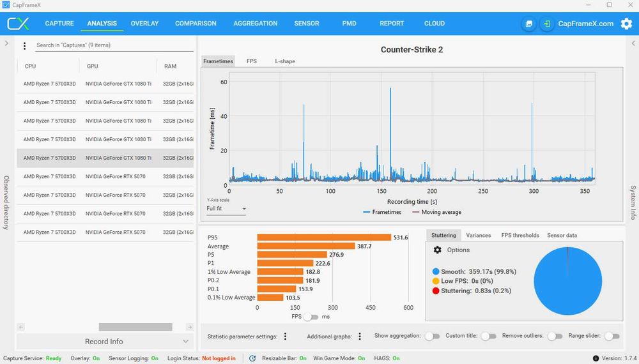This screenshot has width=639, height=364.
Task: Switch to the FPS graph tab
Action: [251, 61]
